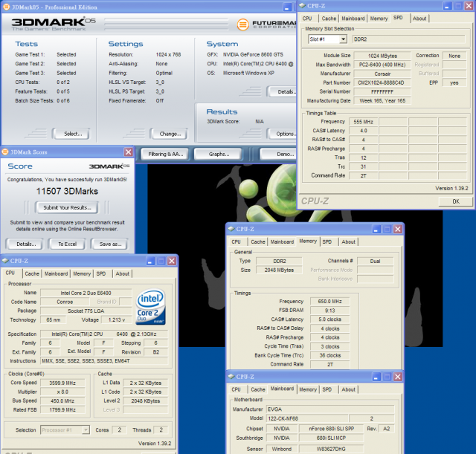
Task: Click Save as... in score window
Action: (x=110, y=244)
